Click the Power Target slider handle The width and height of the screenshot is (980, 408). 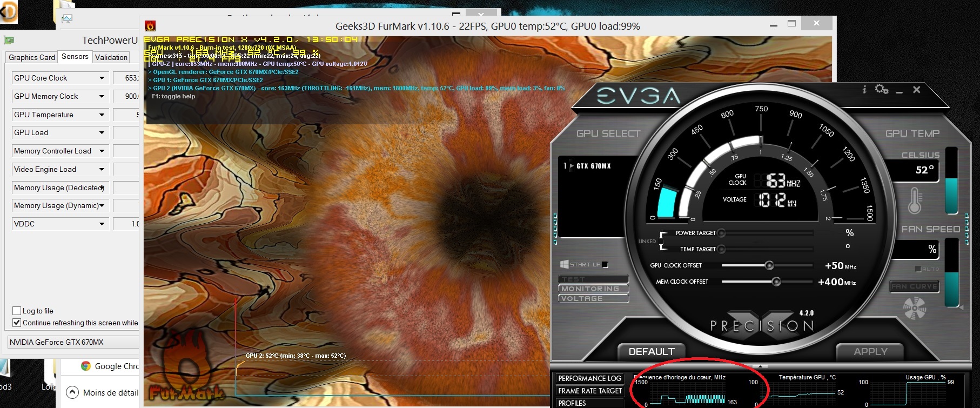721,233
